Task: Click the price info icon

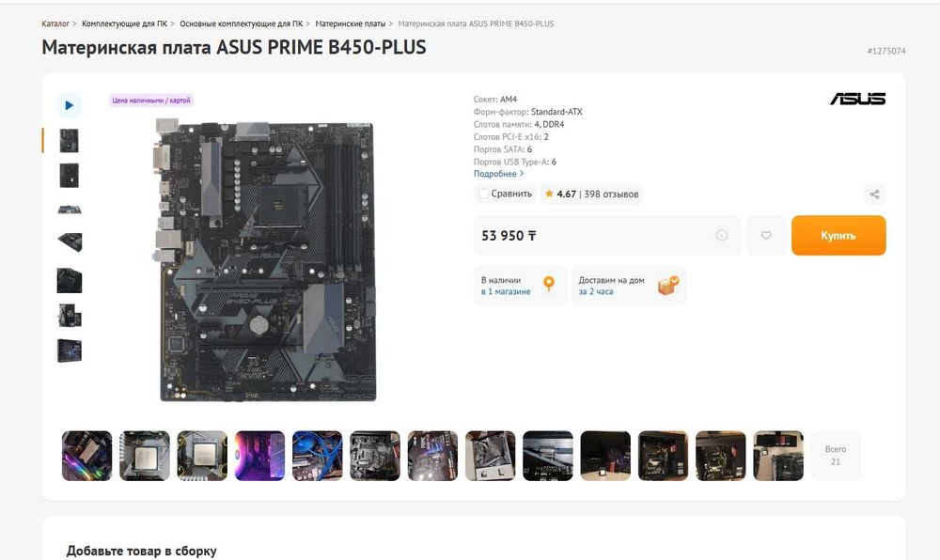Action: [722, 236]
